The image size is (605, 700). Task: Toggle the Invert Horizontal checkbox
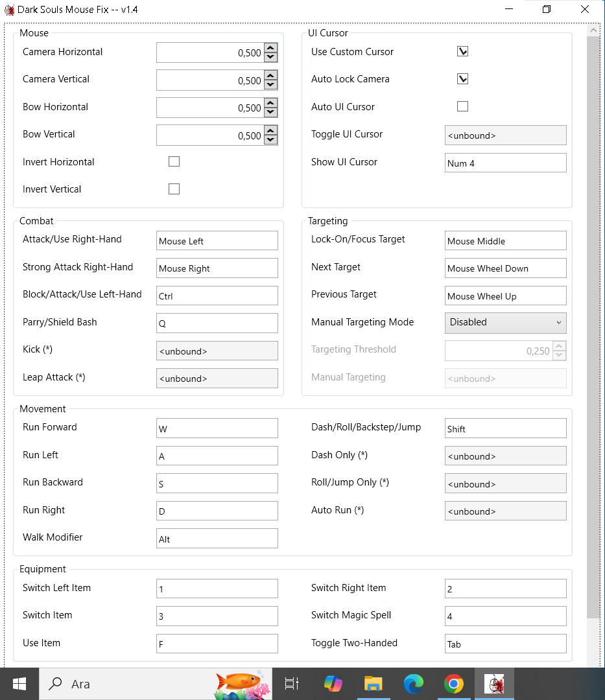click(174, 161)
